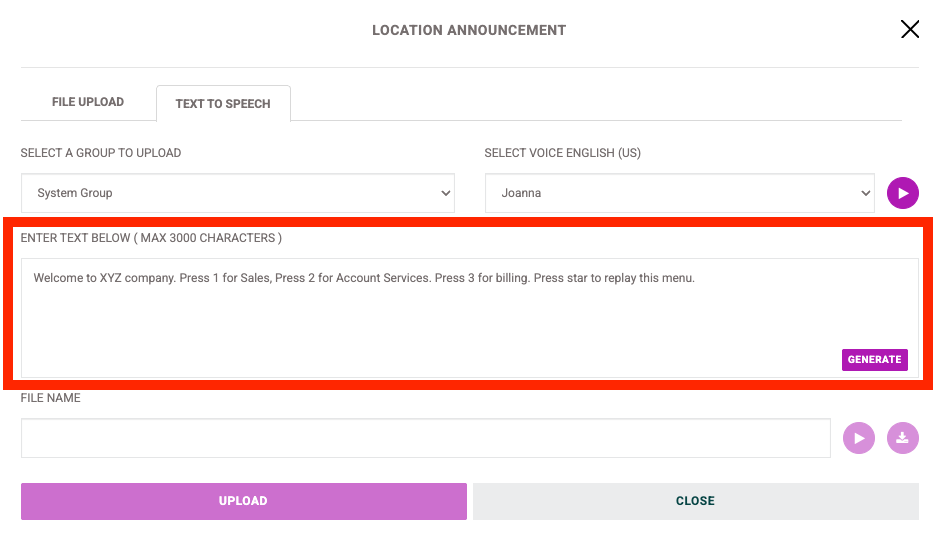The height and width of the screenshot is (539, 940).
Task: Click the File Name label
Action: [x=50, y=398]
